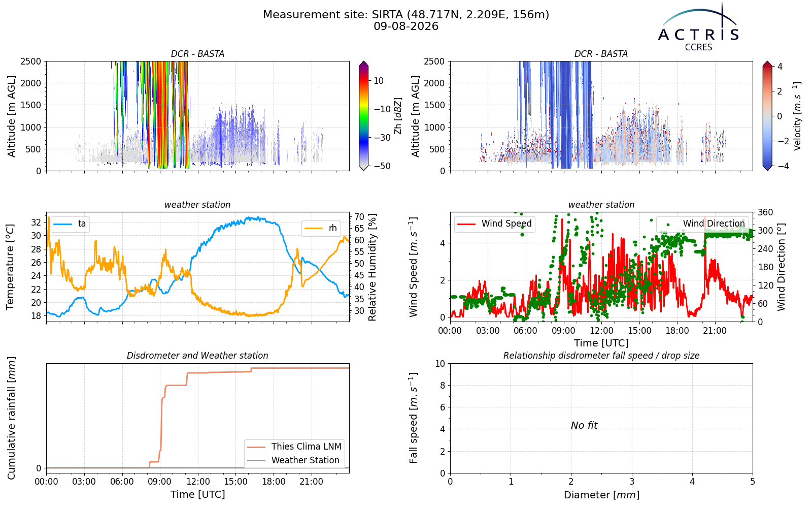This screenshot has width=812, height=508.
Task: Click the 'Velocity [m.s⁻¹]' colorbar label
Action: click(x=797, y=116)
